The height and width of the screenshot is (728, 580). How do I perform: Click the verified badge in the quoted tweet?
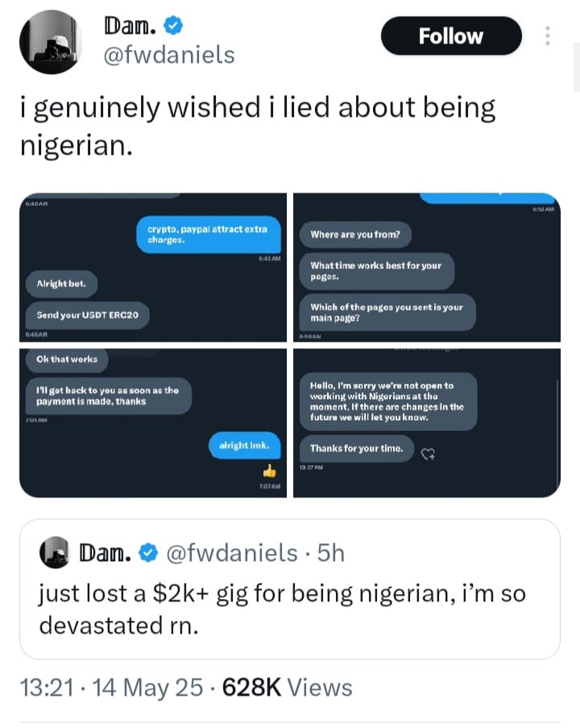[x=148, y=552]
